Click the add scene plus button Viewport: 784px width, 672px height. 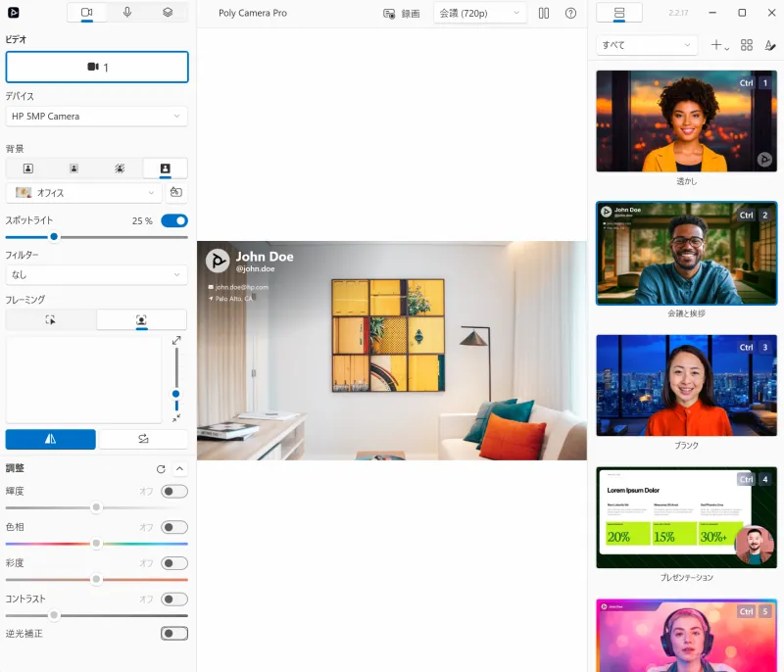coord(719,45)
